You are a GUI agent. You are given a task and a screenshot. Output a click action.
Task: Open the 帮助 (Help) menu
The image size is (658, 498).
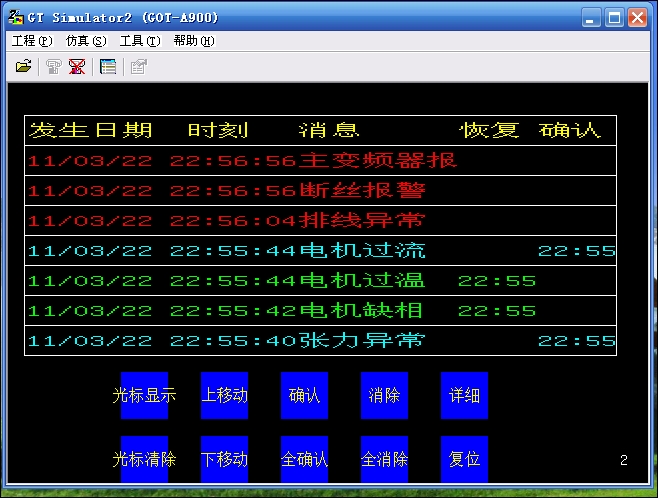193,41
